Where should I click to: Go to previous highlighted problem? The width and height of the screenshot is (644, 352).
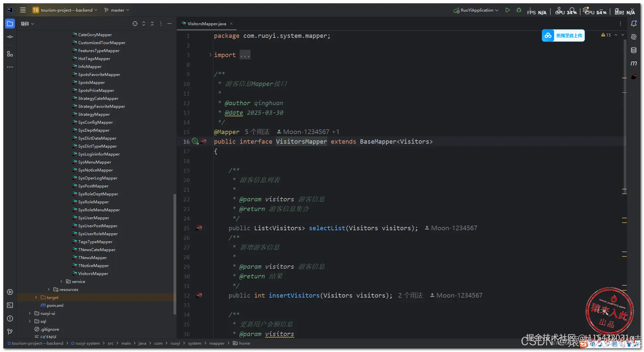tap(616, 35)
